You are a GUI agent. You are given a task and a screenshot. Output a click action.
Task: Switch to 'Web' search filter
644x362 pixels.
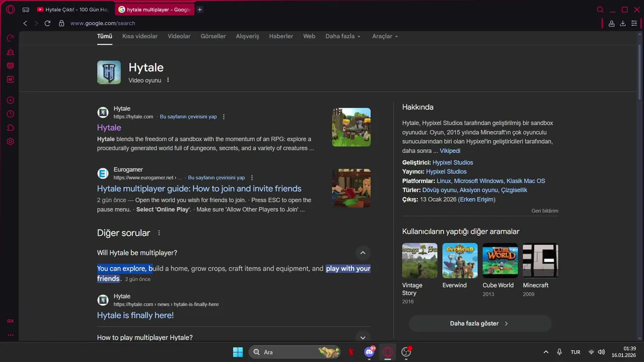click(x=309, y=36)
